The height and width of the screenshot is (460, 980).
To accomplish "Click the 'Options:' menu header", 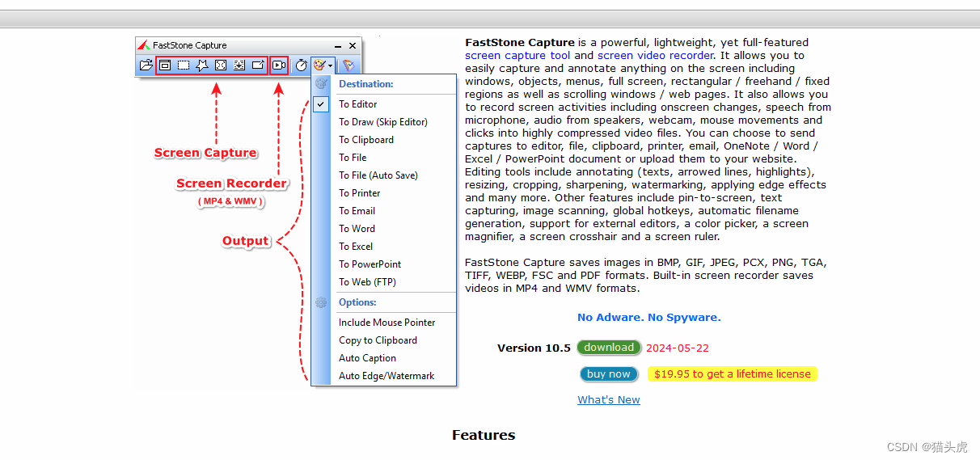I will [357, 302].
